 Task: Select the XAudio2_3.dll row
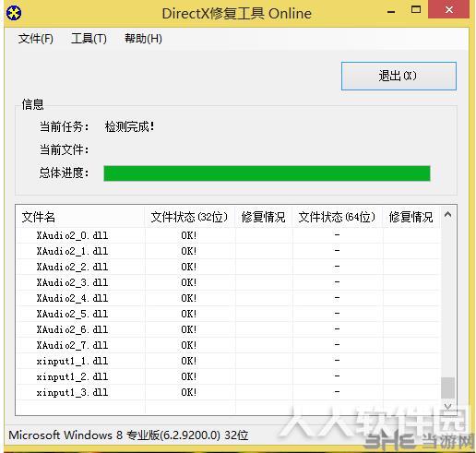coord(229,282)
